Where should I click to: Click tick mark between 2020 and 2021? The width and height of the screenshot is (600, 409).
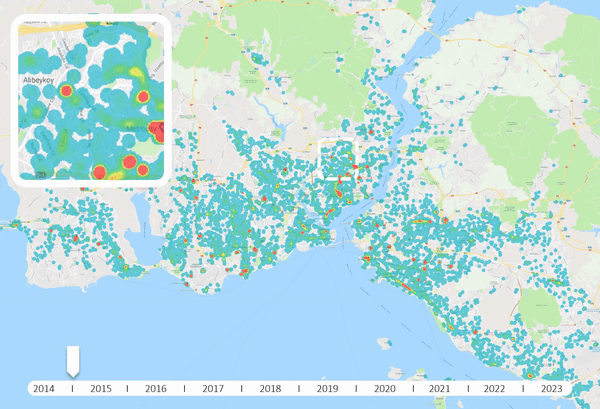(411, 388)
